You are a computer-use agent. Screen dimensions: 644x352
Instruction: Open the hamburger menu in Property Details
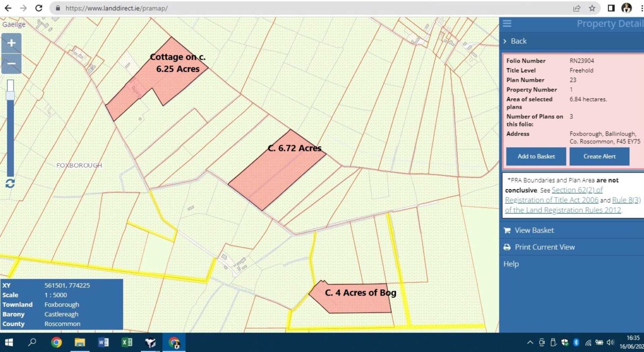(507, 24)
